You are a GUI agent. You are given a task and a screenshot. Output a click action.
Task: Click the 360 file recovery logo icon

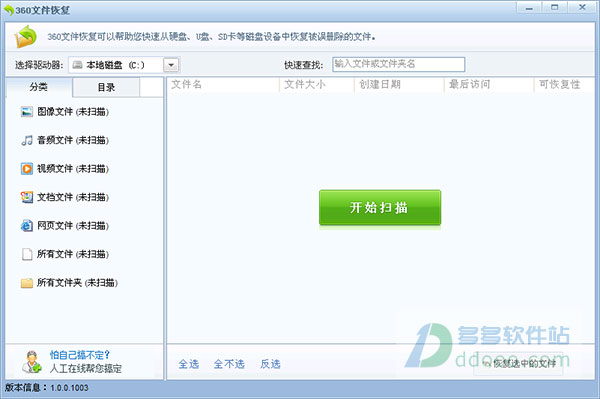(25, 37)
